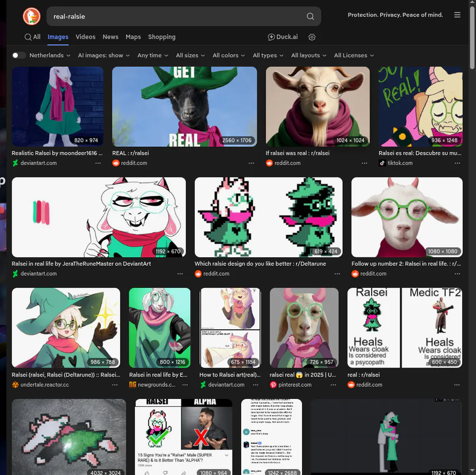The width and height of the screenshot is (476, 475).
Task: Switch to the All results tab
Action: click(32, 37)
